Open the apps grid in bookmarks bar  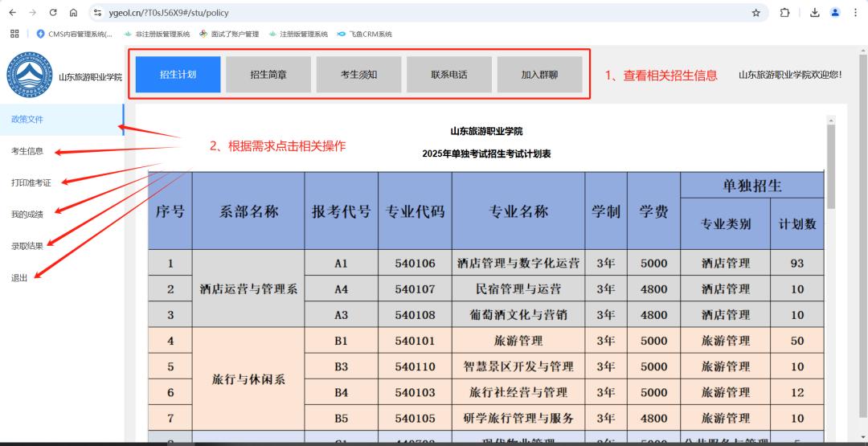(14, 34)
